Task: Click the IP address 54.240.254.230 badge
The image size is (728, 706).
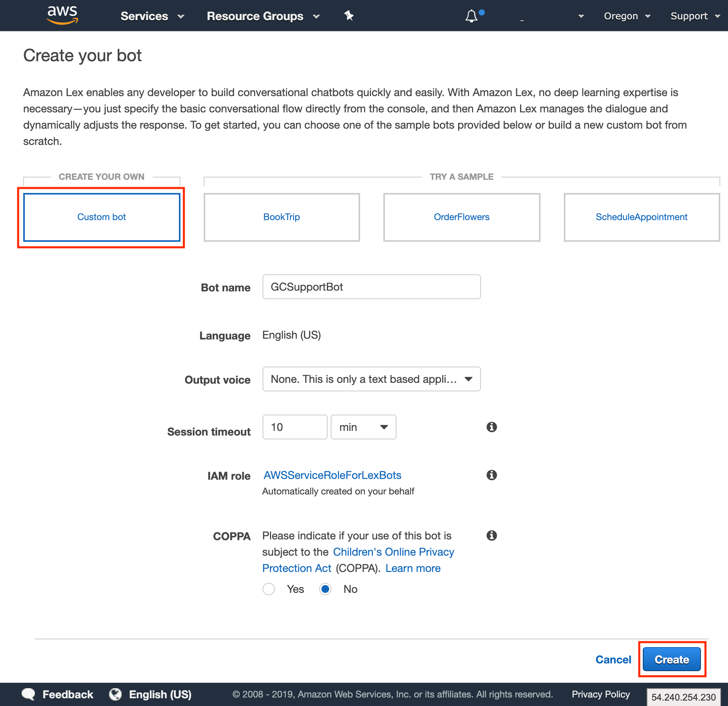Action: [683, 697]
